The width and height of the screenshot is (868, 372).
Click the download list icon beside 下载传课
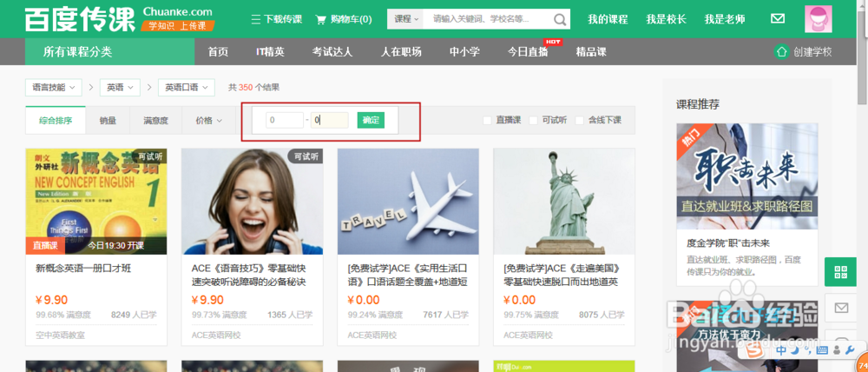256,19
